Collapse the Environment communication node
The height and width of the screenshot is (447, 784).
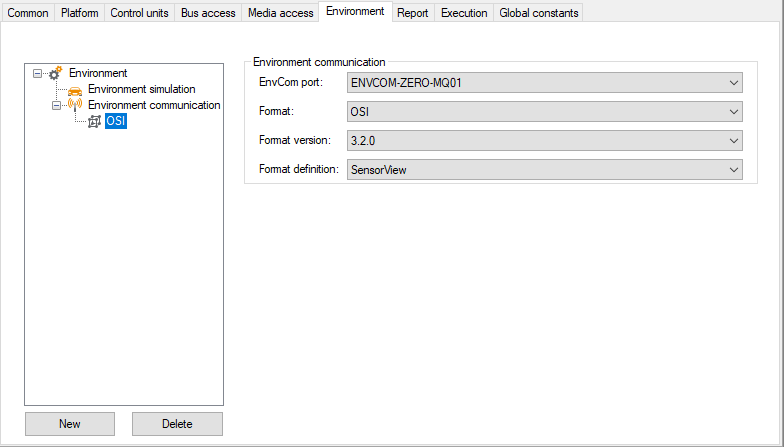click(56, 106)
